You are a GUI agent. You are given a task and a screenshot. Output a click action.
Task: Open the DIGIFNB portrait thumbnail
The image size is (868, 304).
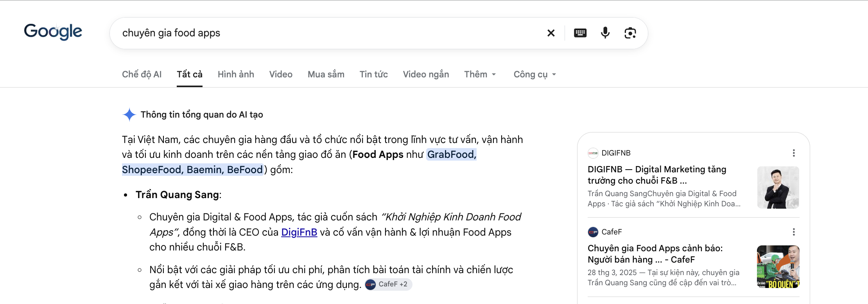click(x=778, y=188)
